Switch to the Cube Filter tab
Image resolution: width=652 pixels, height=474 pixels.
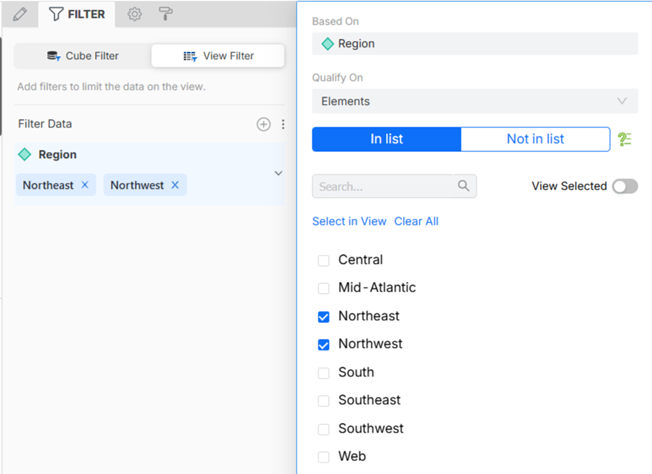tap(82, 56)
